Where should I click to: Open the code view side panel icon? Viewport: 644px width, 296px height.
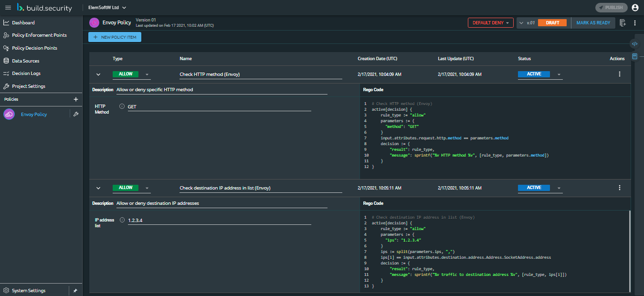pos(634,44)
